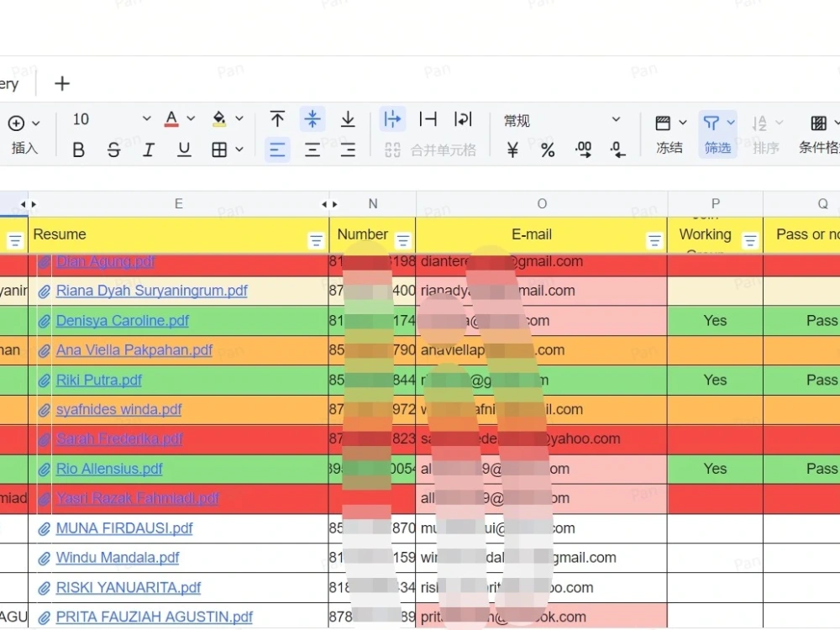Open the cell borders tool
840x630 pixels.
(219, 150)
